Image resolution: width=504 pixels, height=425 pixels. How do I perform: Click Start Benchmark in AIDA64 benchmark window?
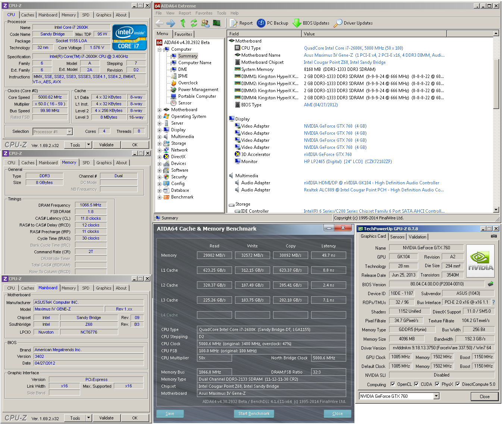coord(254,413)
